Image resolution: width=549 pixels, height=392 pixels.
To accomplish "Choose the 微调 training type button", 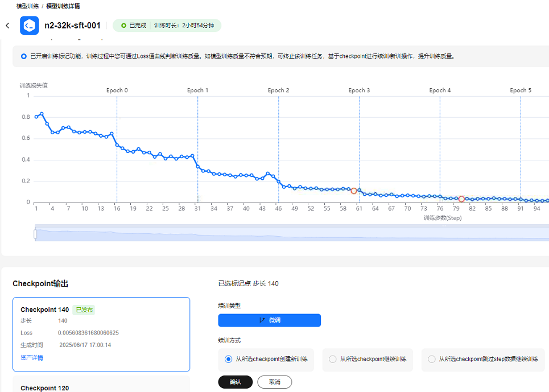I will coord(269,320).
